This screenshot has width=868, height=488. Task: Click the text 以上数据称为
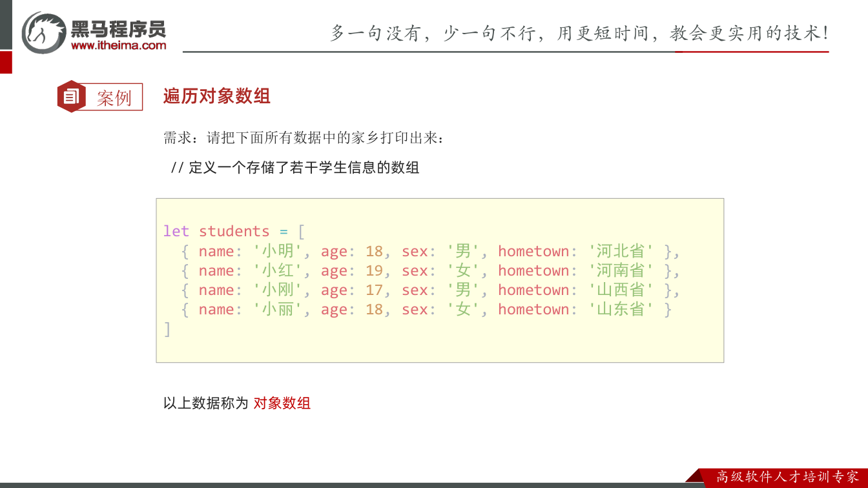pyautogui.click(x=205, y=403)
